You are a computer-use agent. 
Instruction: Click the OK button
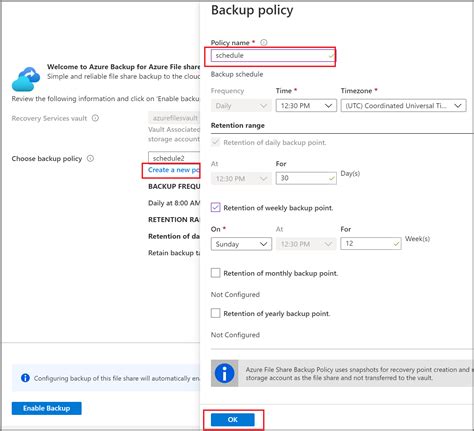click(233, 419)
